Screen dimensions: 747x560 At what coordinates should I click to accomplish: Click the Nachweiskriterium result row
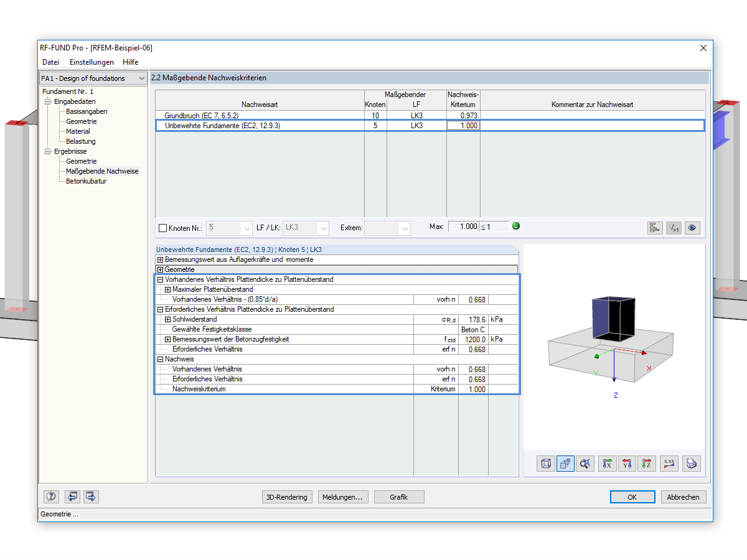coord(337,389)
